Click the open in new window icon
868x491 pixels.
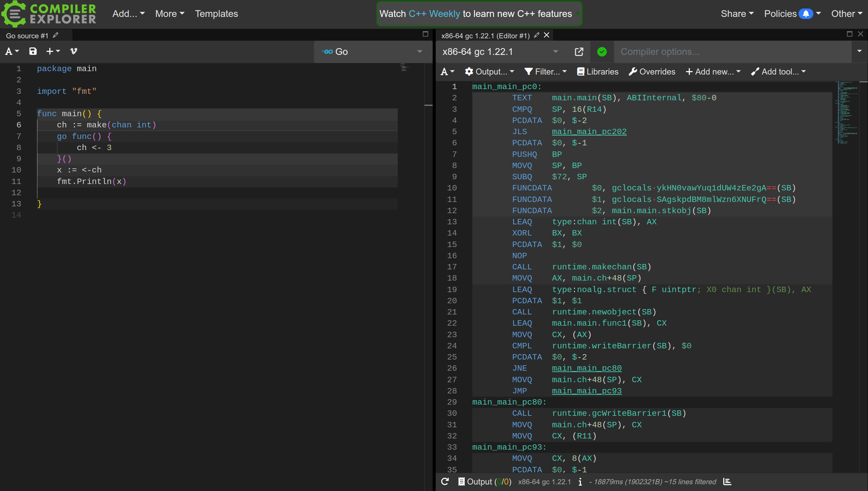tap(579, 52)
